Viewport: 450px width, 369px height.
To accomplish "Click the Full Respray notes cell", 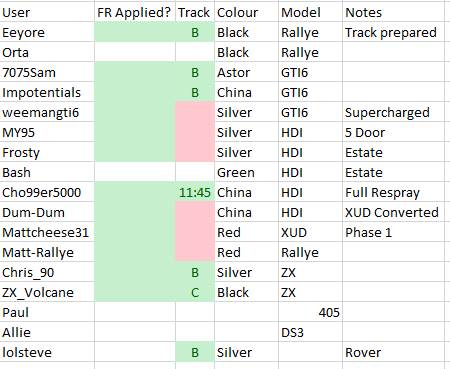I will [x=393, y=192].
